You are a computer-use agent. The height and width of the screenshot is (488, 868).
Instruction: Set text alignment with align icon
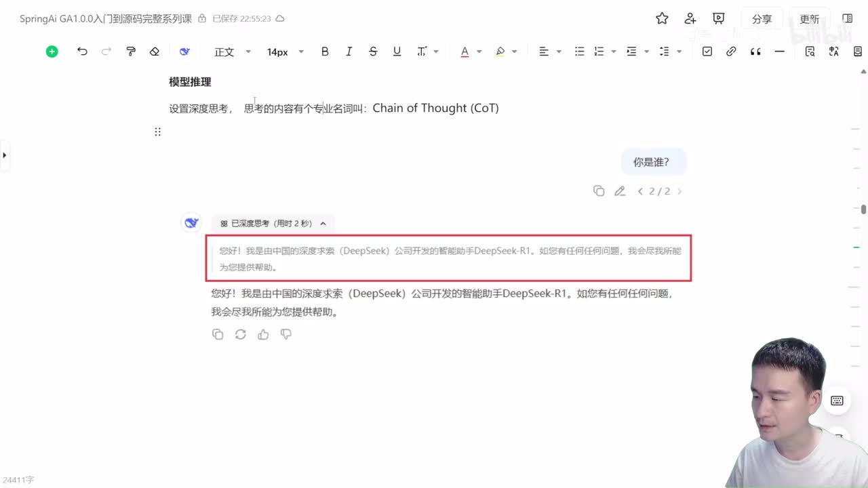click(x=544, y=52)
